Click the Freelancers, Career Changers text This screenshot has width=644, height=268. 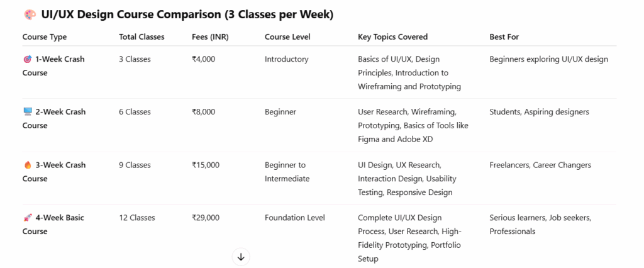click(540, 165)
